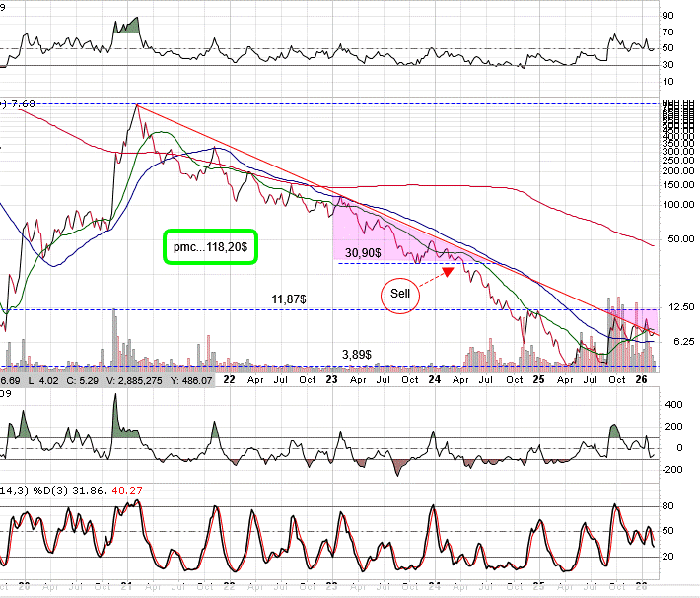Click the 30,90$ price level label
Viewport: 700px width, 598px height.
364,253
